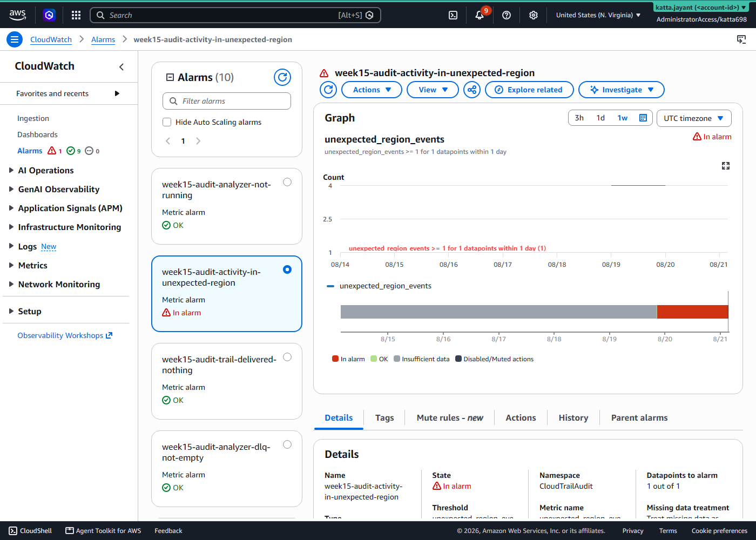Click the OK alarms count icon in sidebar
The image size is (756, 540).
71,151
